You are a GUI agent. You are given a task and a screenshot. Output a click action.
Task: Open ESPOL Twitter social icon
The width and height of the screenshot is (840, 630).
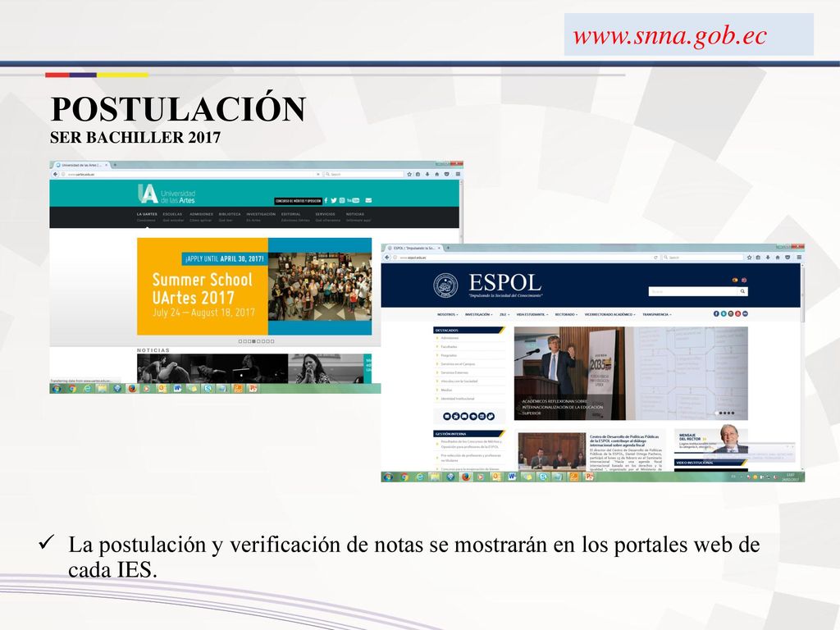[x=724, y=314]
